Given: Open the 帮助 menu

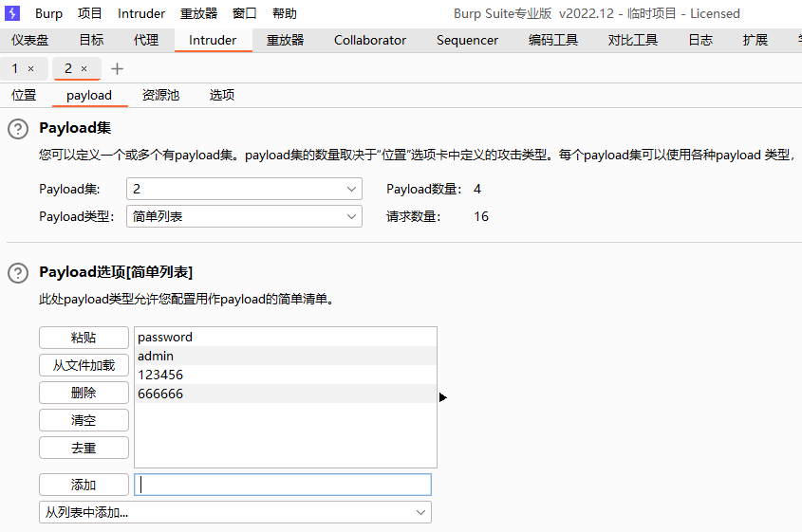Looking at the screenshot, I should pyautogui.click(x=285, y=14).
